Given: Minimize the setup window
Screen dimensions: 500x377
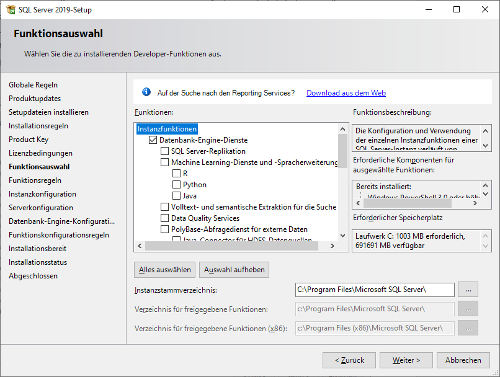Looking at the screenshot, I should (429, 9).
